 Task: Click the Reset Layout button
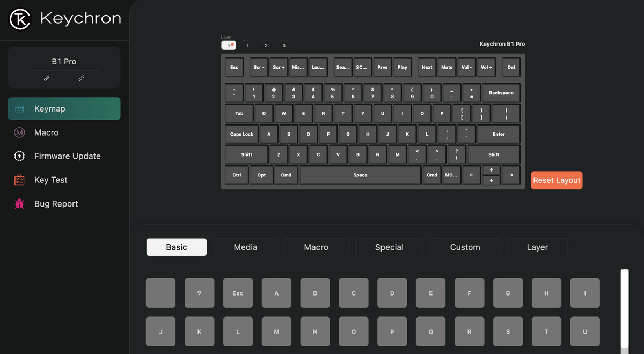tap(556, 180)
